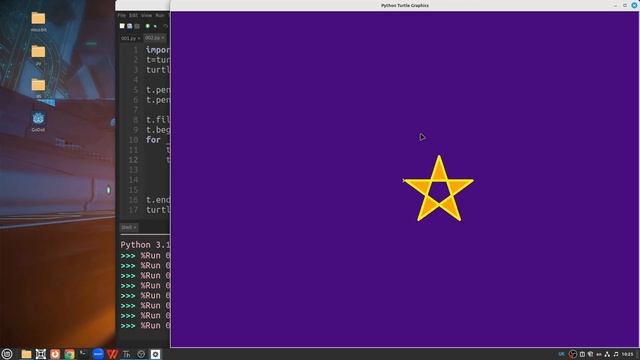Click the red W office icon in taskbar
This screenshot has width=640, height=360.
pos(112,354)
